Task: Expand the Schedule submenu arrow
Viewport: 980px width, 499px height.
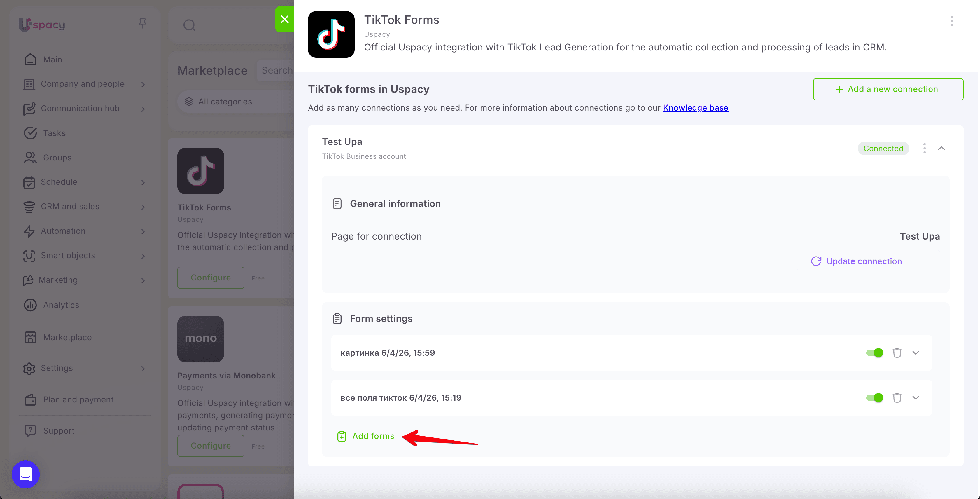Action: (x=143, y=182)
